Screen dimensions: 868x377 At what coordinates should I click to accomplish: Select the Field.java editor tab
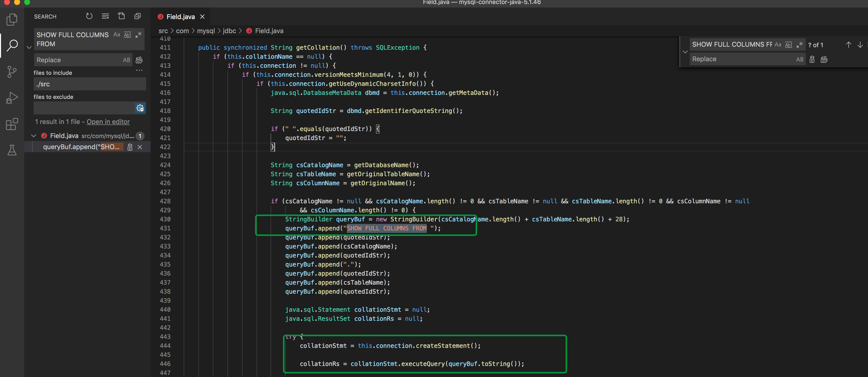(x=180, y=17)
